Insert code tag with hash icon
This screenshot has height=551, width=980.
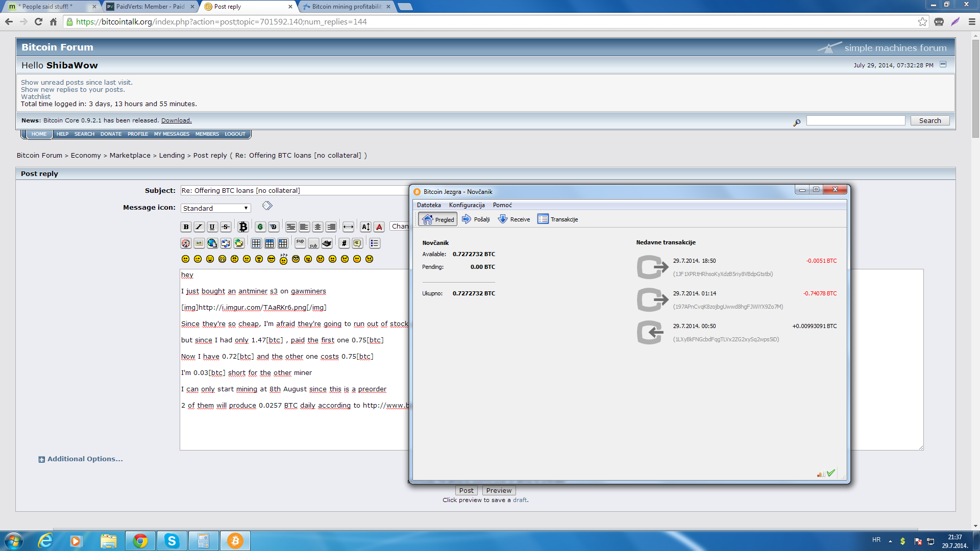344,243
